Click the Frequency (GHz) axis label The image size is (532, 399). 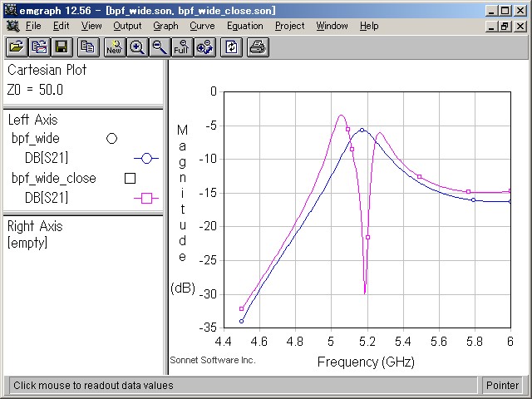click(x=366, y=362)
